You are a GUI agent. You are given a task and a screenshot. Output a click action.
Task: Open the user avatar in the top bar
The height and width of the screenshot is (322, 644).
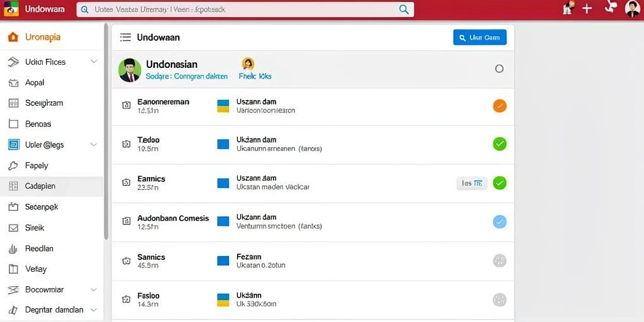point(633,9)
